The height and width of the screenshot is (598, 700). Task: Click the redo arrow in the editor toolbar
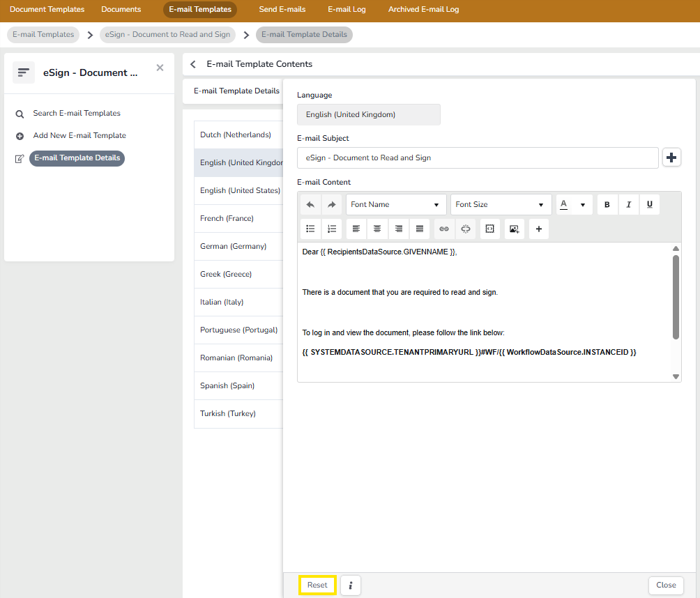[331, 204]
